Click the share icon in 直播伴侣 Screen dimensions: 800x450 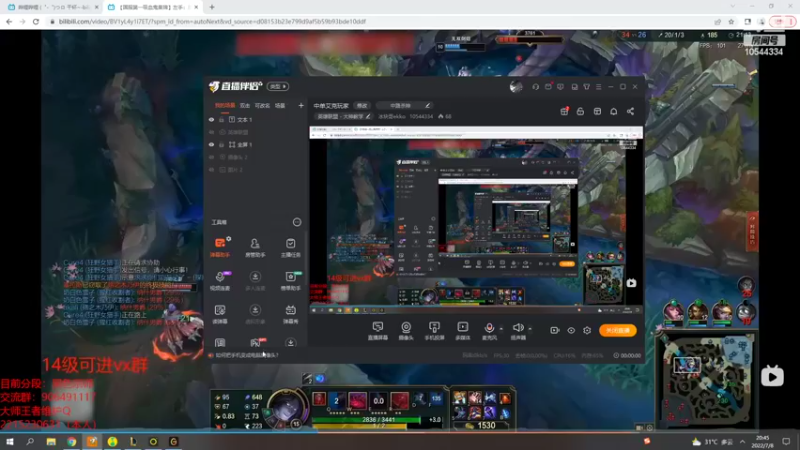point(631,111)
